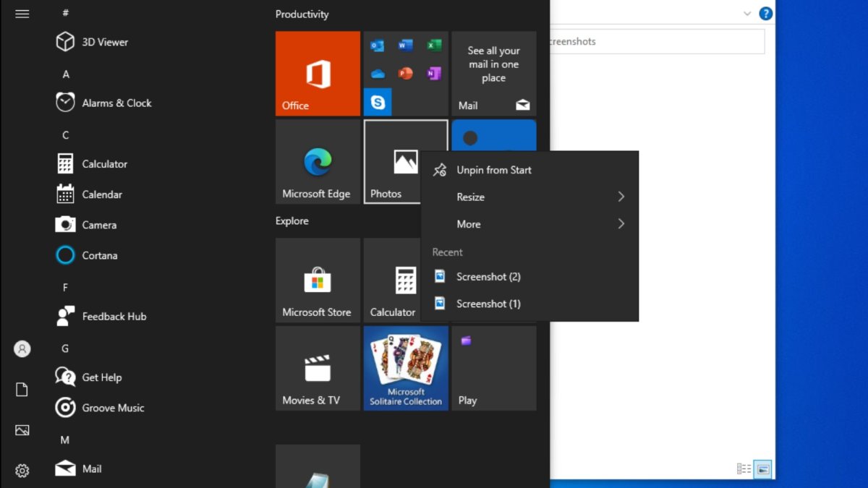Image resolution: width=868 pixels, height=488 pixels.
Task: Open PowerPoint in the Office apps tile
Action: point(405,74)
